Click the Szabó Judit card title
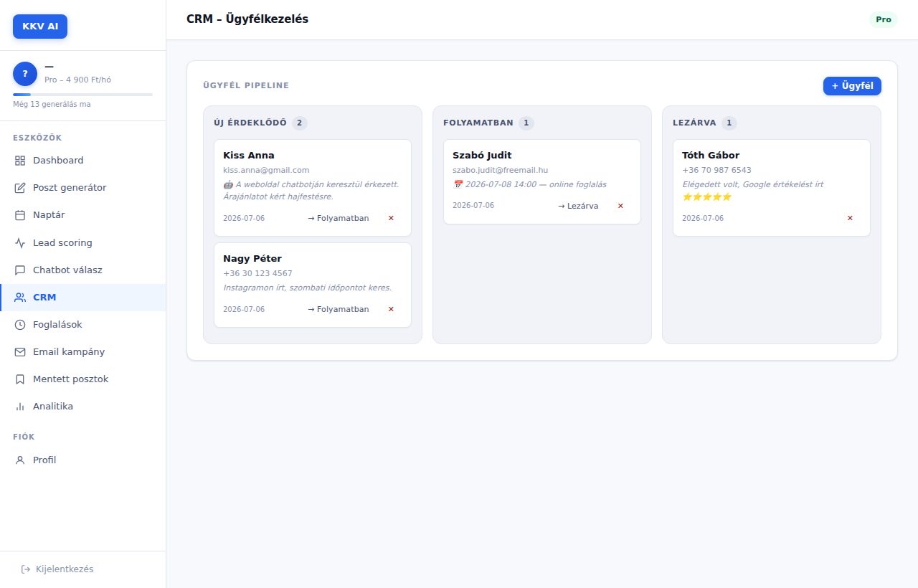 pos(482,156)
